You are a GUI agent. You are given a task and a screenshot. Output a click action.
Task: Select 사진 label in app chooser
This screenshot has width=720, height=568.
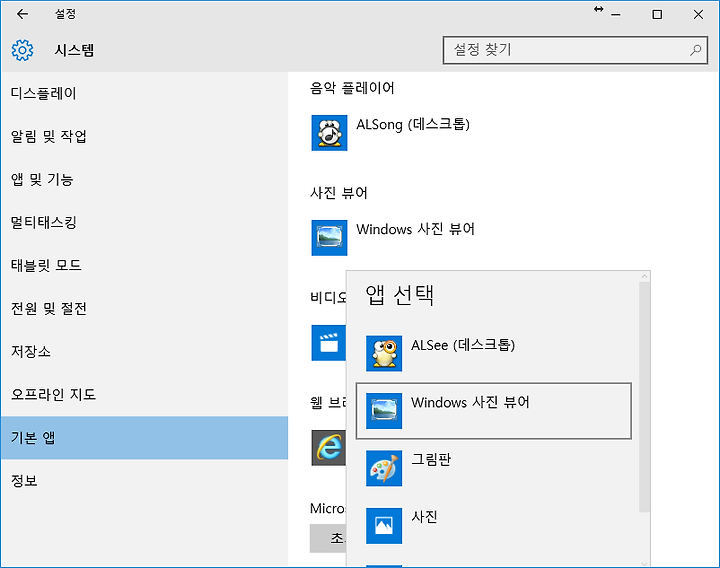click(x=424, y=517)
